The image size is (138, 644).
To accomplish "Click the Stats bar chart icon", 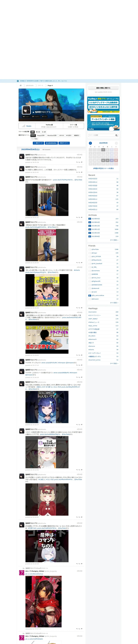I will coord(24,126).
